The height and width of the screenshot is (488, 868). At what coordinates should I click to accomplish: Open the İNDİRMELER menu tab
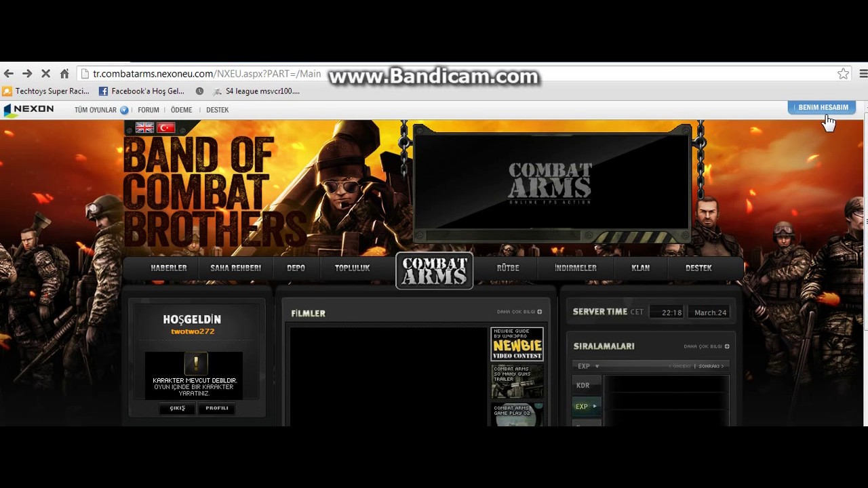576,268
